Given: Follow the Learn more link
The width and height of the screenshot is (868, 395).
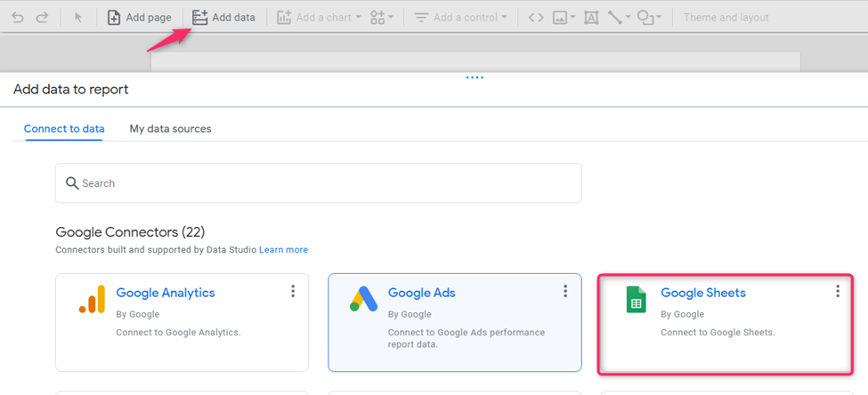Looking at the screenshot, I should (x=283, y=250).
